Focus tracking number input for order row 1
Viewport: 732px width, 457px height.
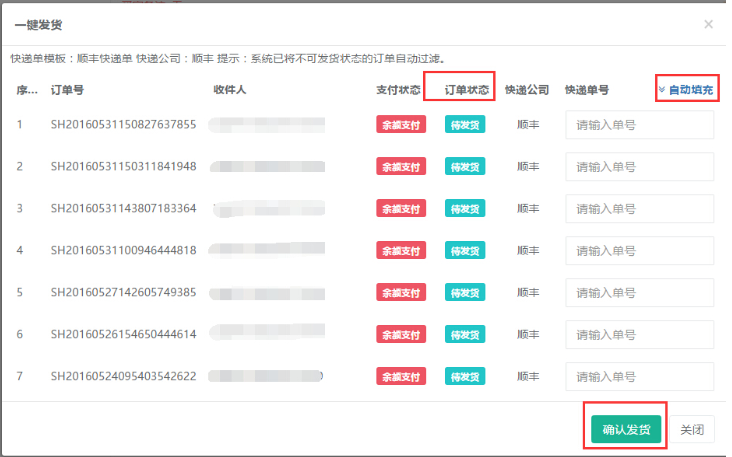pos(640,125)
